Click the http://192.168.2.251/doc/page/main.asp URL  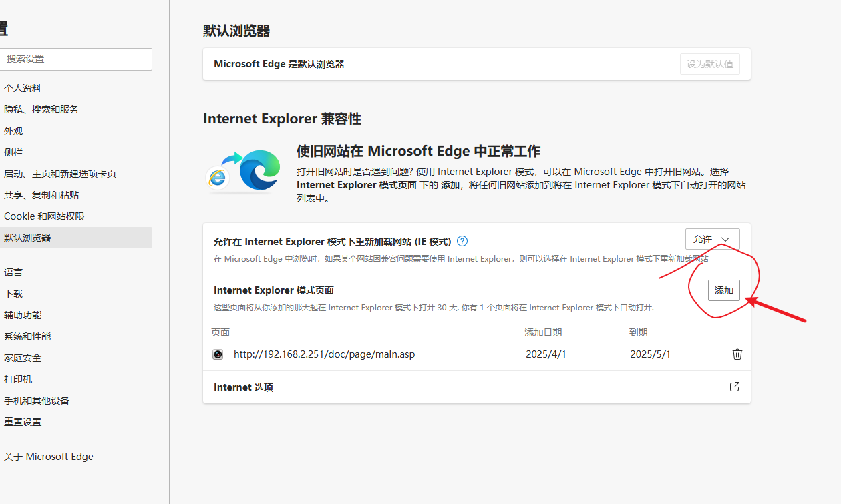324,354
